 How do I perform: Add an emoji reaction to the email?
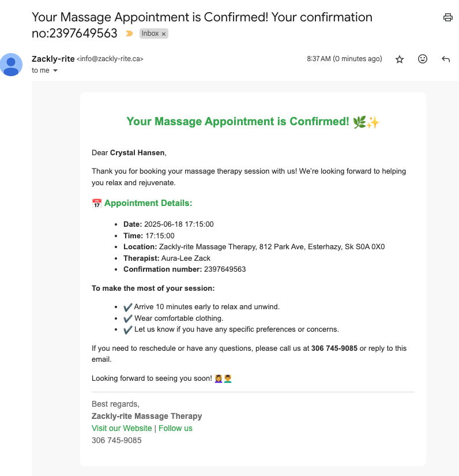coord(423,59)
